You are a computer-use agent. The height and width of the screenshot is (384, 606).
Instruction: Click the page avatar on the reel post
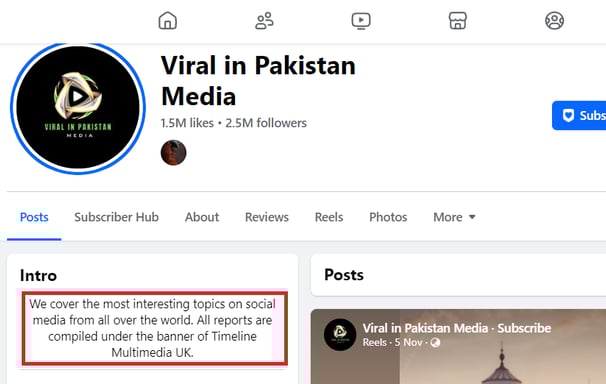coord(340,334)
